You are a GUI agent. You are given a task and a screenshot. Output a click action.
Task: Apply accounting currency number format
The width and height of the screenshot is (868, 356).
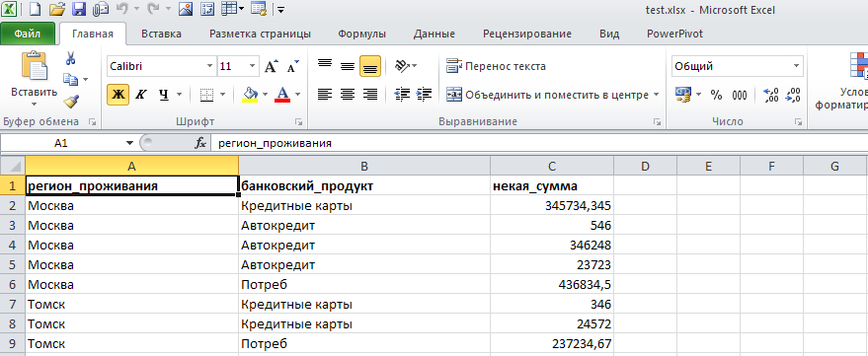pos(683,95)
